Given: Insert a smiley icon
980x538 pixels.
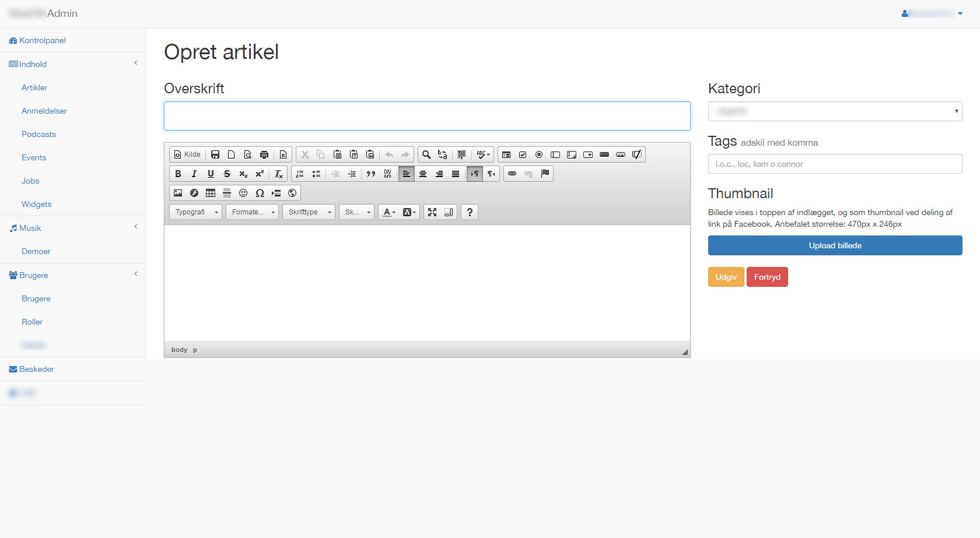Looking at the screenshot, I should coord(243,193).
